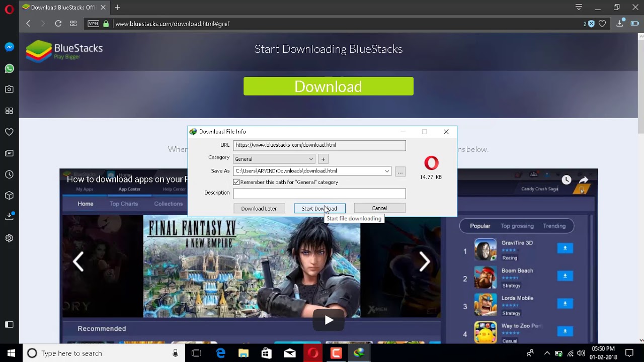
Task: Open Extensions cube in sidebar
Action: [x=9, y=196]
